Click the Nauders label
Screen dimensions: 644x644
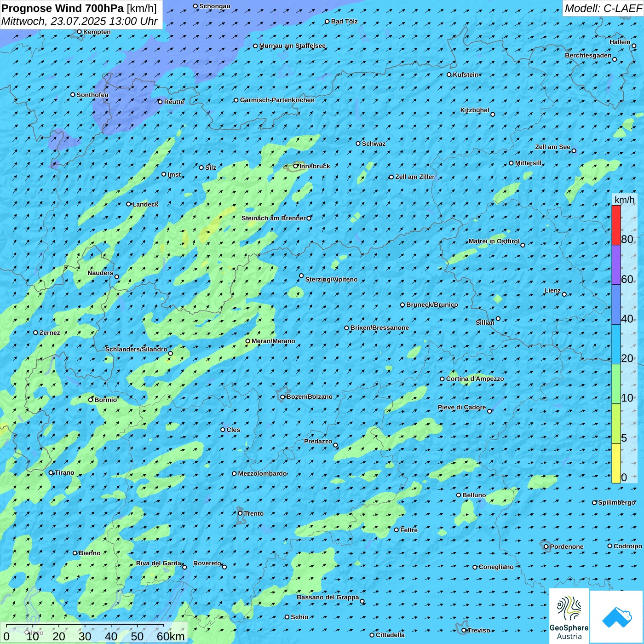pyautogui.click(x=100, y=273)
